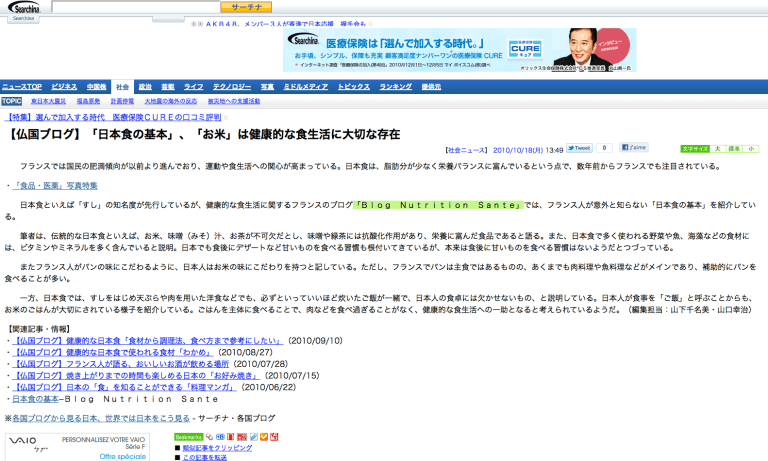Open the トピックス navigation section
Screen dimensions: 768x461
(x=354, y=87)
